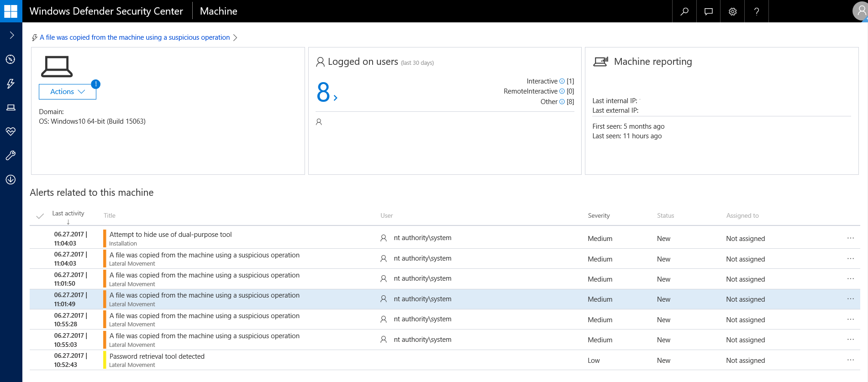The image size is (868, 382).
Task: Expand the left navigation sidebar
Action: [11, 35]
